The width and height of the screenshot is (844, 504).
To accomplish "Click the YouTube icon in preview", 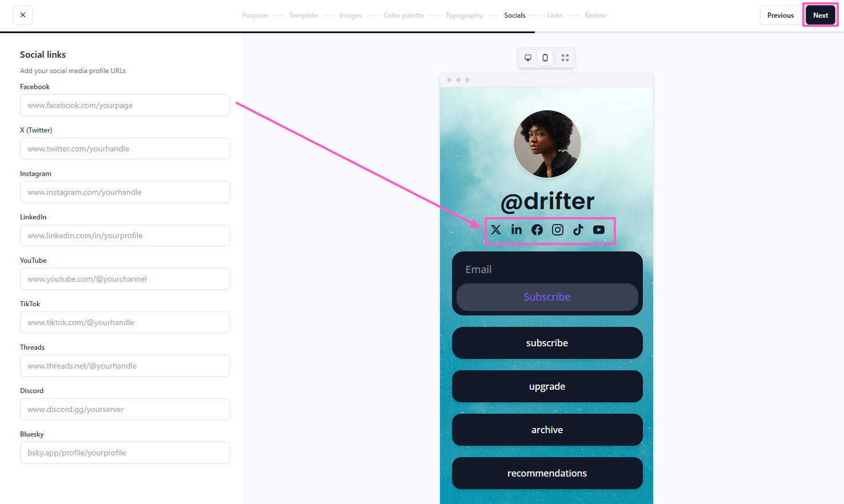I will coord(599,230).
